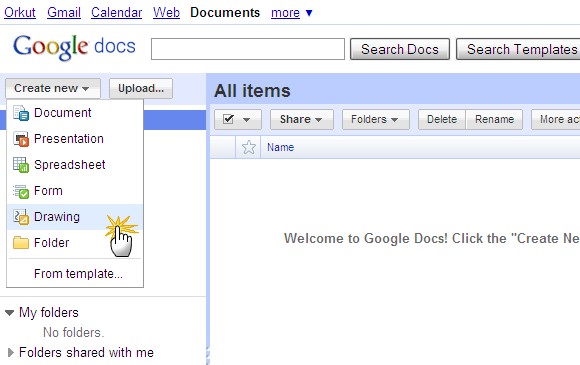Open the More actions dropdown

point(556,119)
